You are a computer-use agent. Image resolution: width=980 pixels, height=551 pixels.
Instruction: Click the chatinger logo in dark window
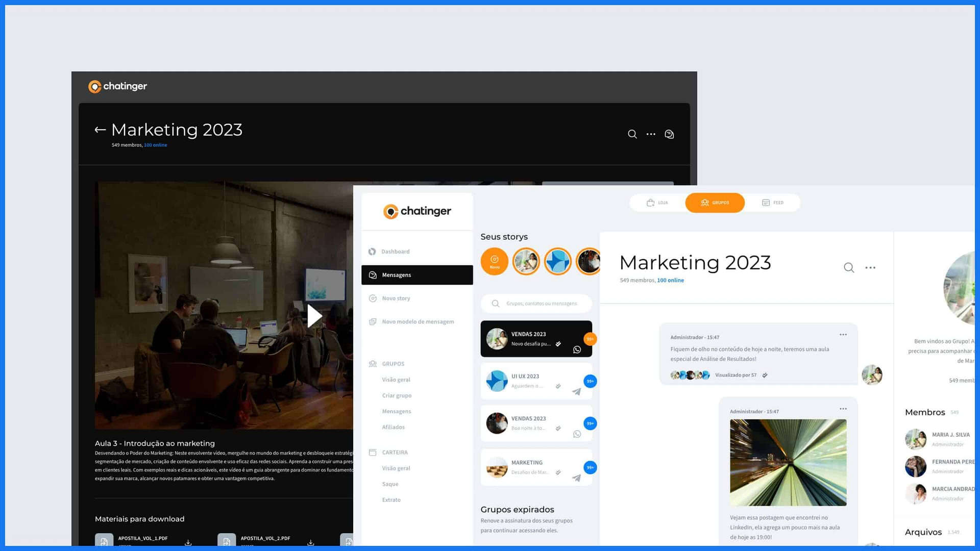coord(117,86)
